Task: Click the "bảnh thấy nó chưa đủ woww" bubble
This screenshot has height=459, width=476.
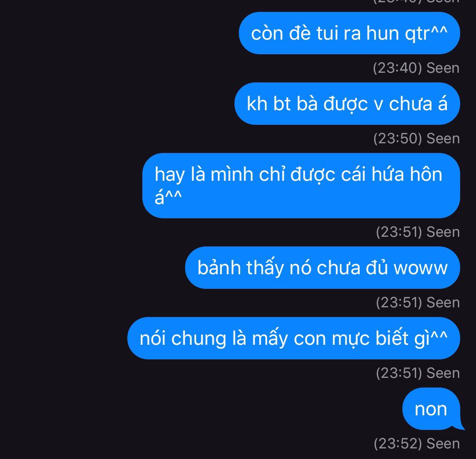Action: pyautogui.click(x=323, y=268)
